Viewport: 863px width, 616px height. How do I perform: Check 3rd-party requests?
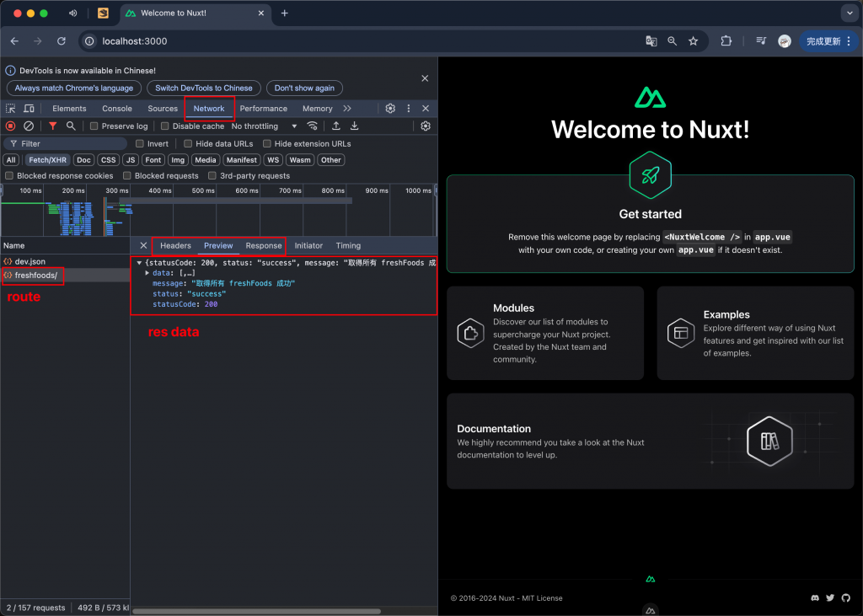[x=212, y=175]
